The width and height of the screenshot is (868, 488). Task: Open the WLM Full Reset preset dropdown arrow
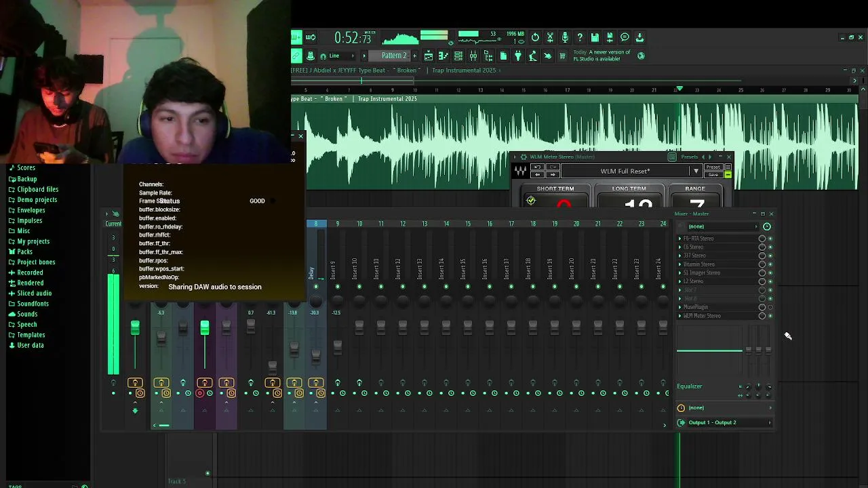pyautogui.click(x=696, y=171)
